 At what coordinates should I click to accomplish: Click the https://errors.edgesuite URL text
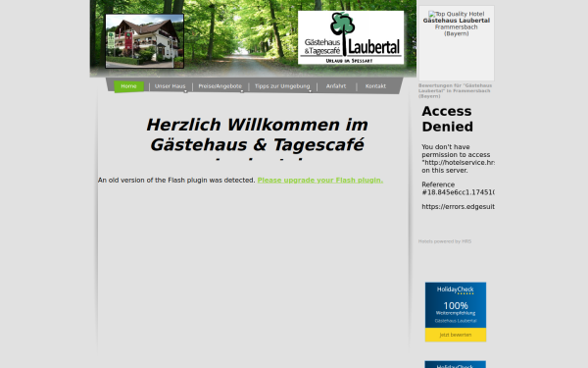(x=458, y=206)
